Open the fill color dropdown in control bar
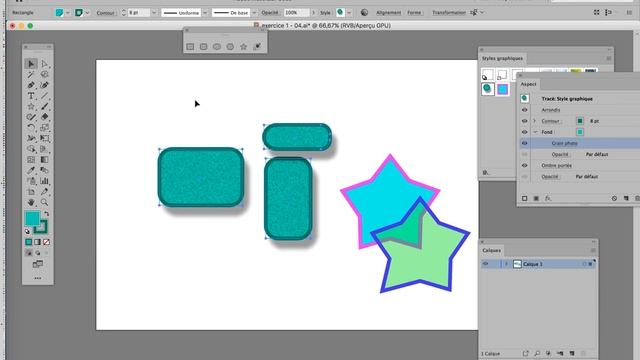640x360 pixels. (68, 13)
